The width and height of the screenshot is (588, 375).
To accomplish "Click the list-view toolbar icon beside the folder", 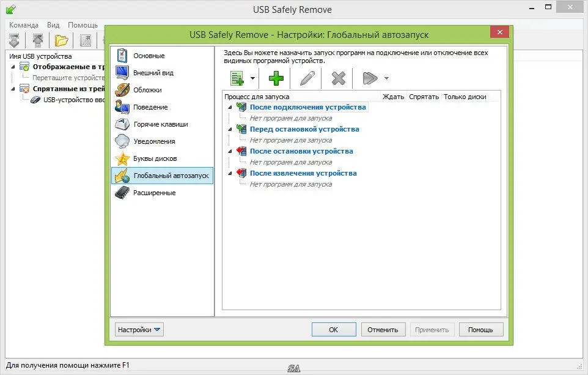I will (x=86, y=40).
